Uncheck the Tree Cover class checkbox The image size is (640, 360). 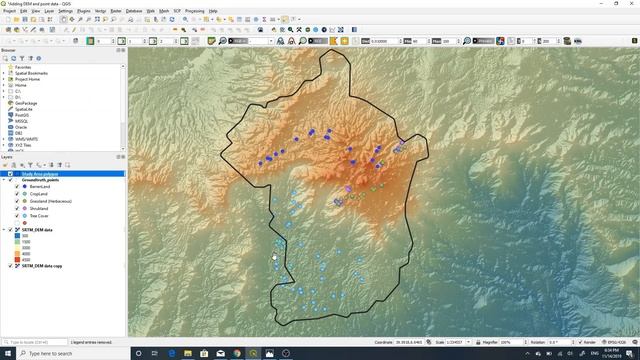tap(17, 216)
